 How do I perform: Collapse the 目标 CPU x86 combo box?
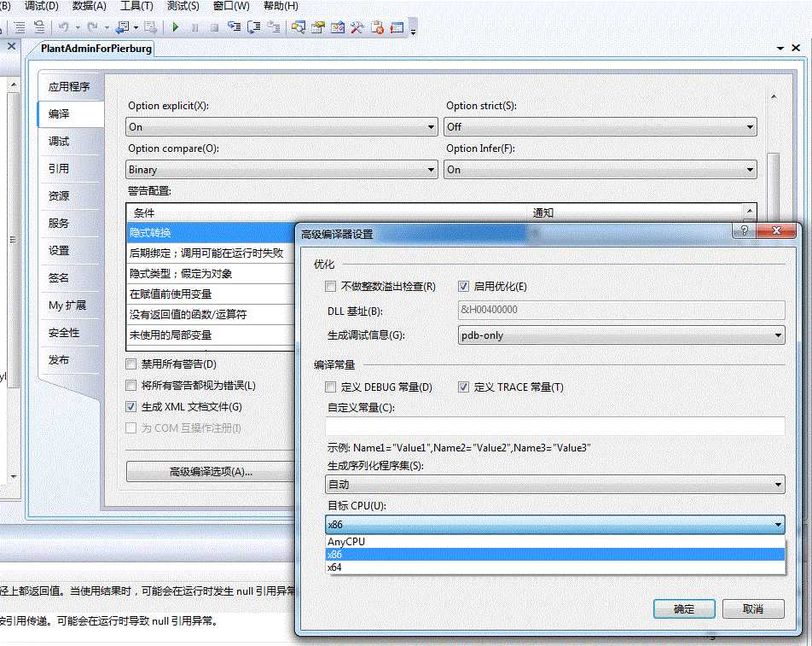coord(555,524)
